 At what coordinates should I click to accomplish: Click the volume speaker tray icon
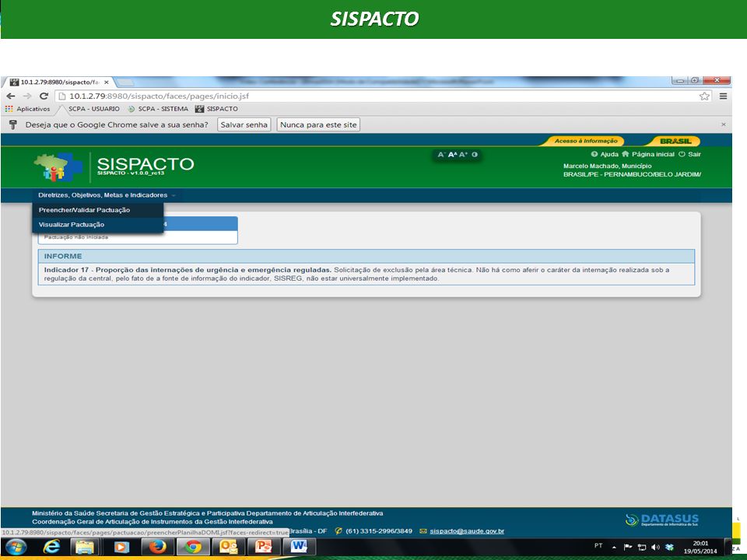click(x=655, y=548)
